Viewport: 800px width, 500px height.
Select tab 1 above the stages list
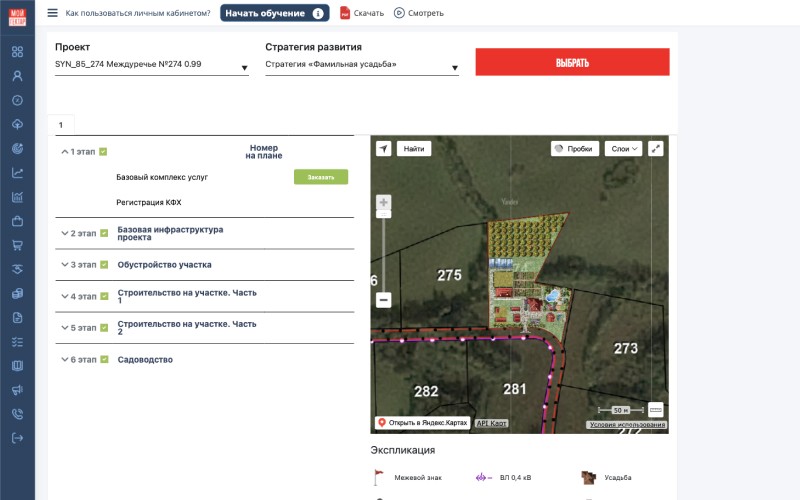(60, 125)
